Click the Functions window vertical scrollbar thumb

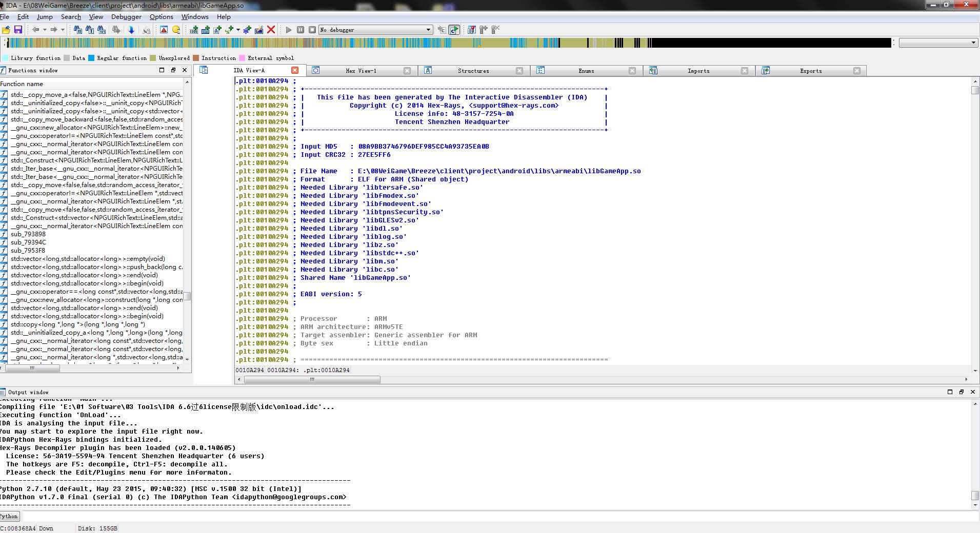coord(188,296)
